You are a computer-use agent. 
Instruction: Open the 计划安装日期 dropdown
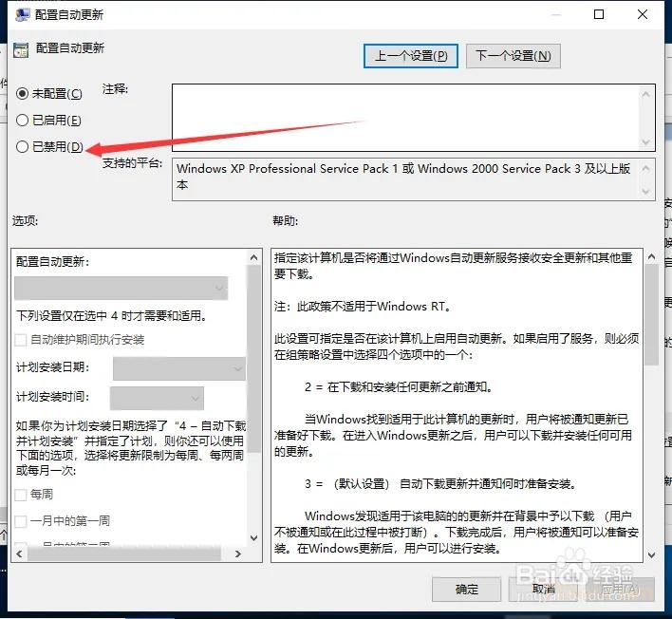(179, 368)
